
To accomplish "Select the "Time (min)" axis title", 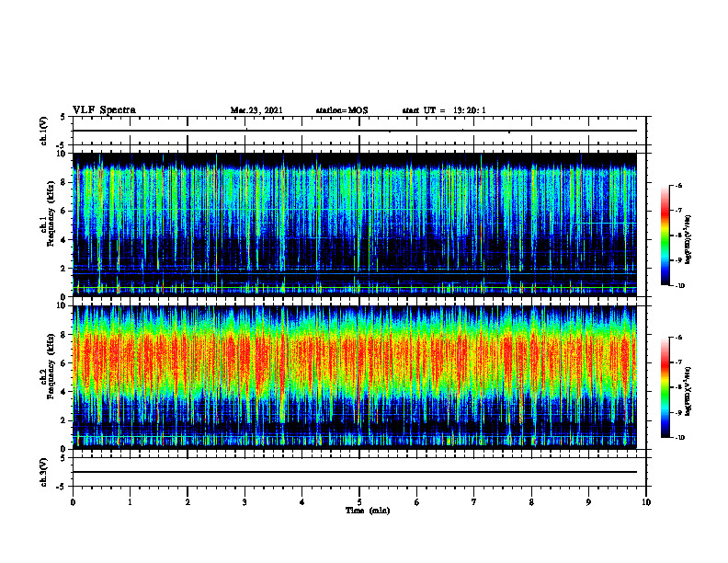I will click(368, 511).
